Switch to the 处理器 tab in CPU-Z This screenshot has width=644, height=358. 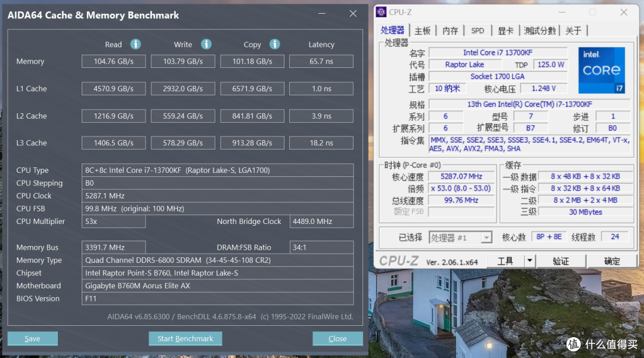pos(392,30)
